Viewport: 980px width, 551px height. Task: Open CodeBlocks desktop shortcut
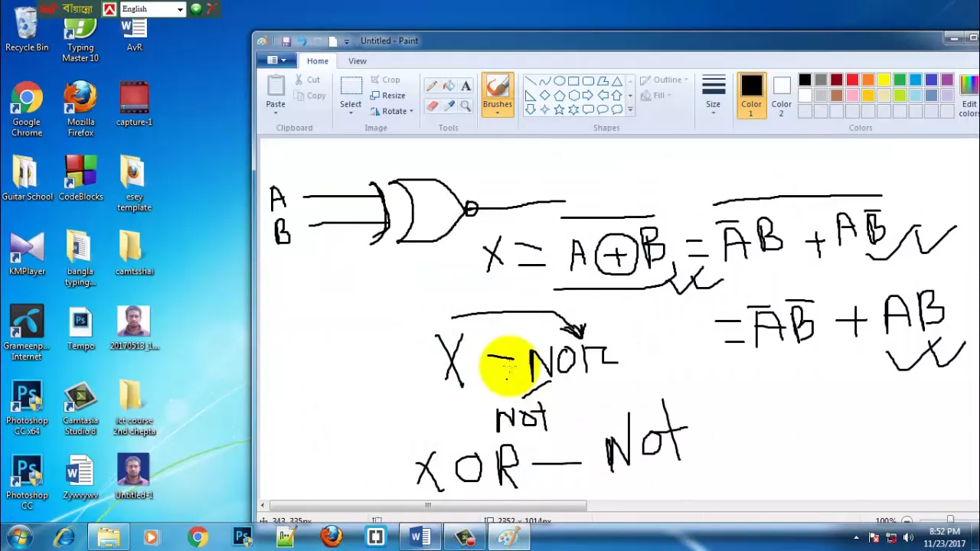(x=80, y=178)
